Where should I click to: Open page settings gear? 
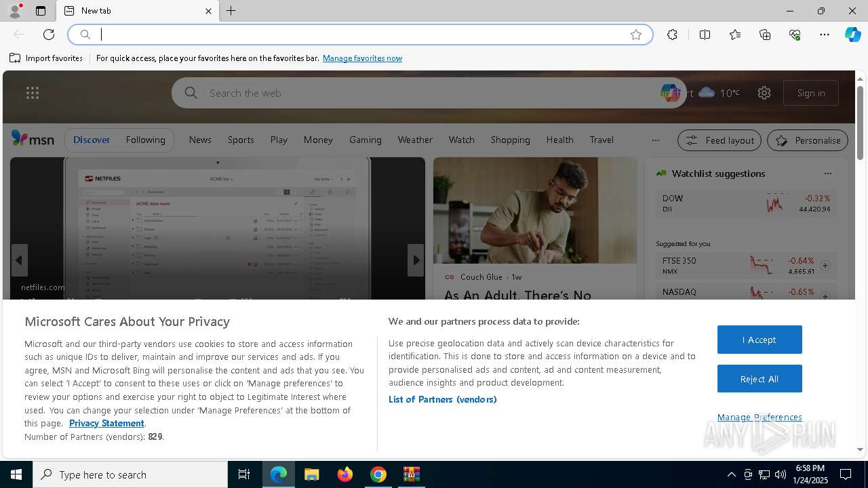click(764, 93)
